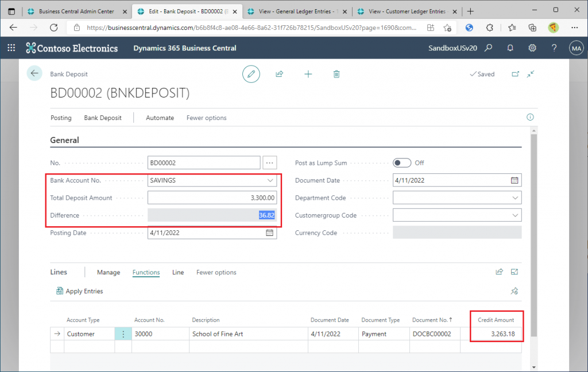Toggle Post as Lump Sum switch
Viewport: 588px width, 372px height.
click(401, 163)
